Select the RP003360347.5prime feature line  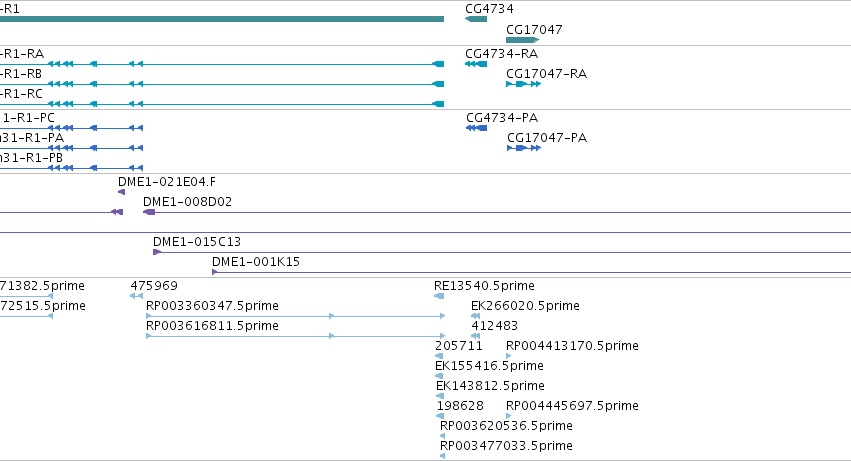coord(296,316)
